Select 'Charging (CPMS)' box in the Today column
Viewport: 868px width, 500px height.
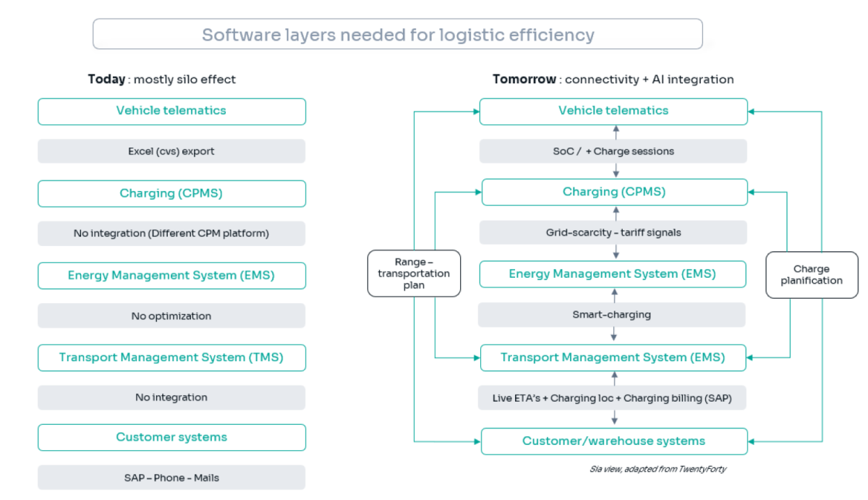click(x=171, y=194)
